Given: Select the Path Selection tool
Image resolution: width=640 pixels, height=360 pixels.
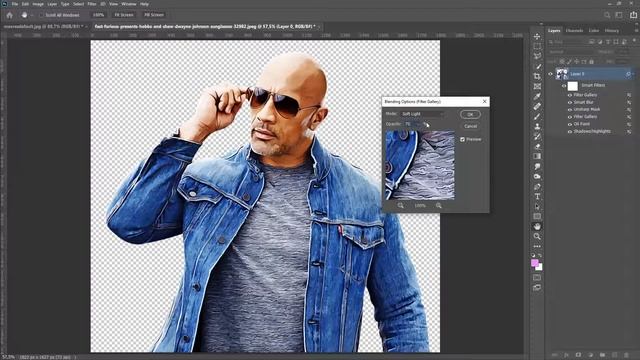Looking at the screenshot, I should click(537, 207).
